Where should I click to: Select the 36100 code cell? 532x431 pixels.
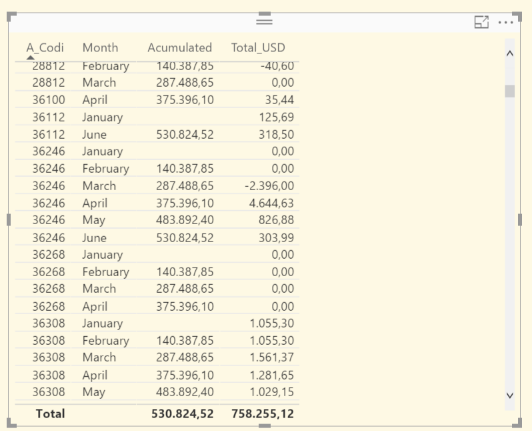point(49,100)
